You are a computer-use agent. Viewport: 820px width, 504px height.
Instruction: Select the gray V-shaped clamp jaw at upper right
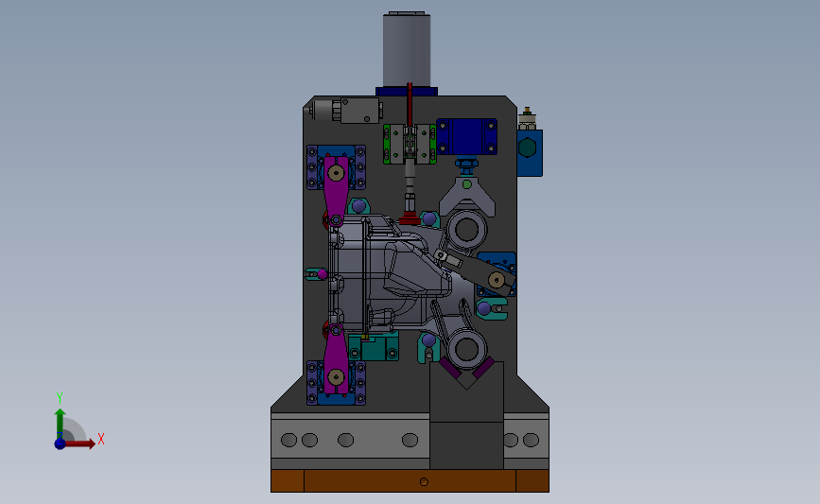pos(467,196)
